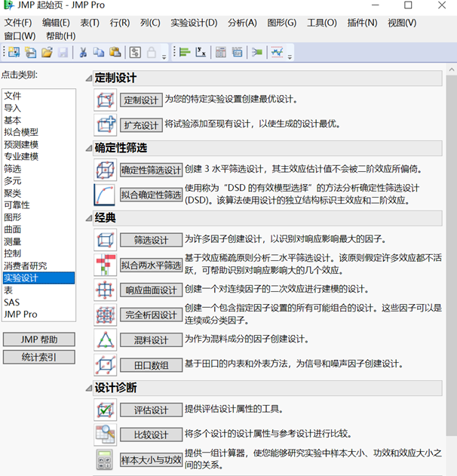This screenshot has width=457, height=476.
Task: Open the second toolbar overflow dropdown arrow
Action: click(290, 57)
